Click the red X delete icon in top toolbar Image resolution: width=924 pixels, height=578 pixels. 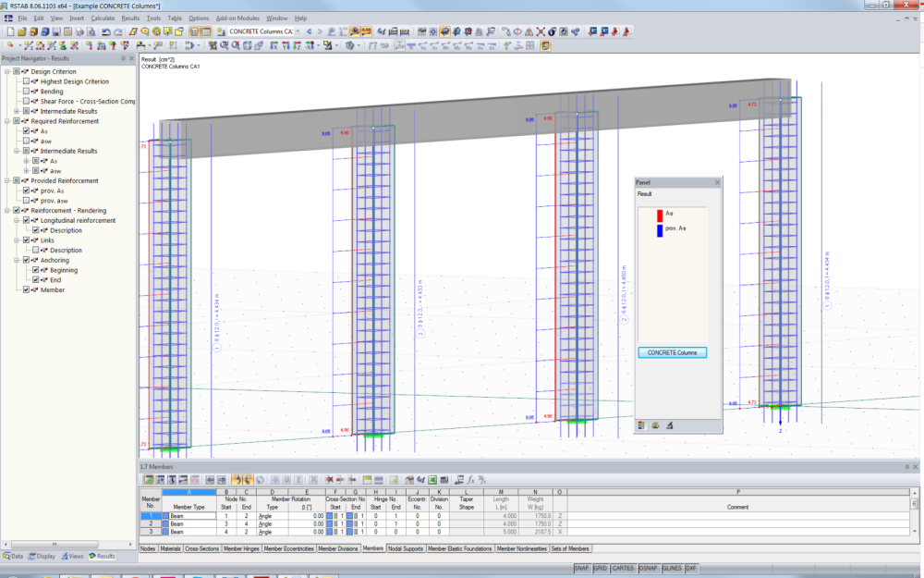tap(541, 31)
